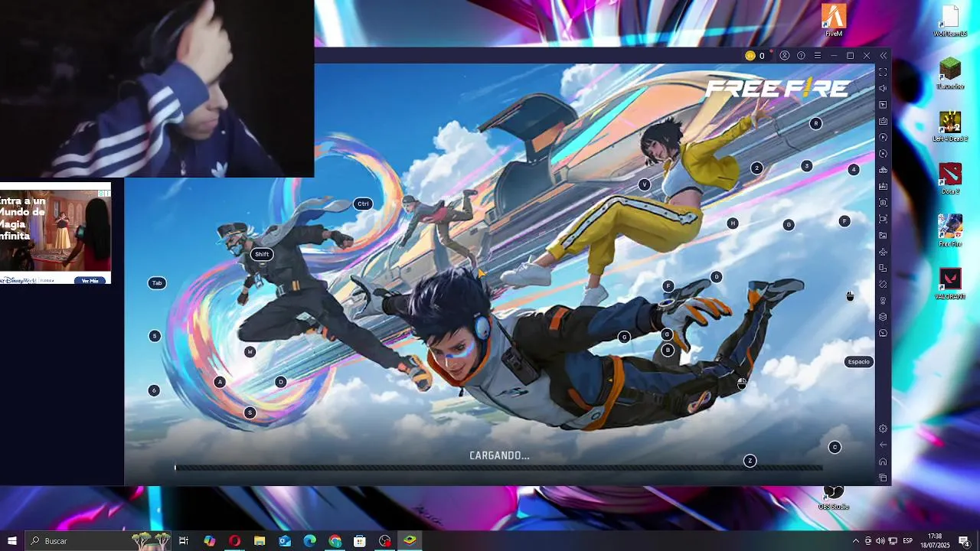The image size is (980, 551).
Task: Select the OBS Studio desktop shortcut
Action: (834, 496)
